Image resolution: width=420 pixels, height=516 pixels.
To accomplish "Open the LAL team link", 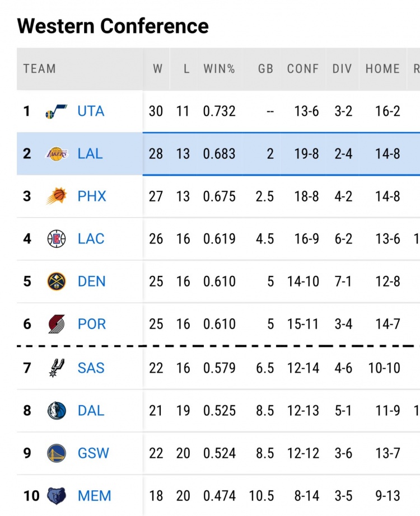I will (90, 154).
